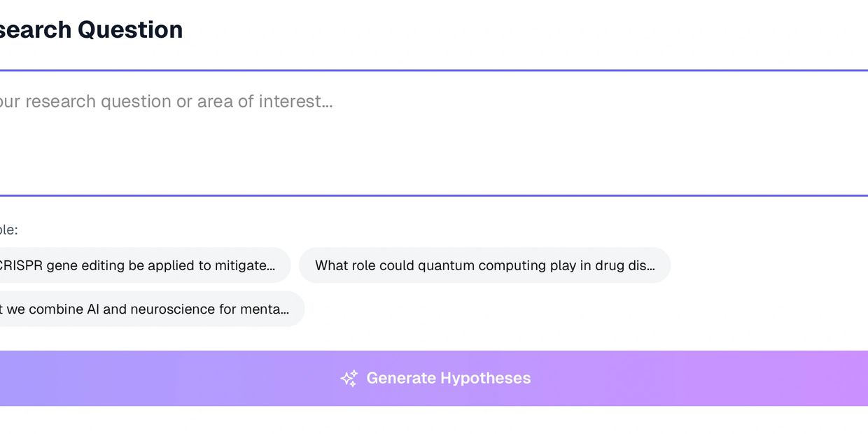Click the 'Generate Hypotheses' text label
This screenshot has width=868, height=434.
[x=448, y=379]
